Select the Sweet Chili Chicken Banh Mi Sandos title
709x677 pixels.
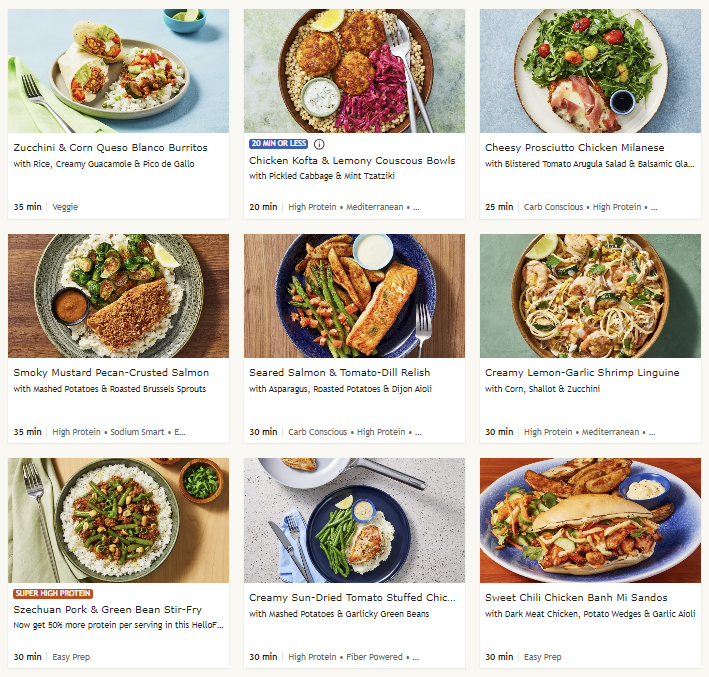(583, 598)
